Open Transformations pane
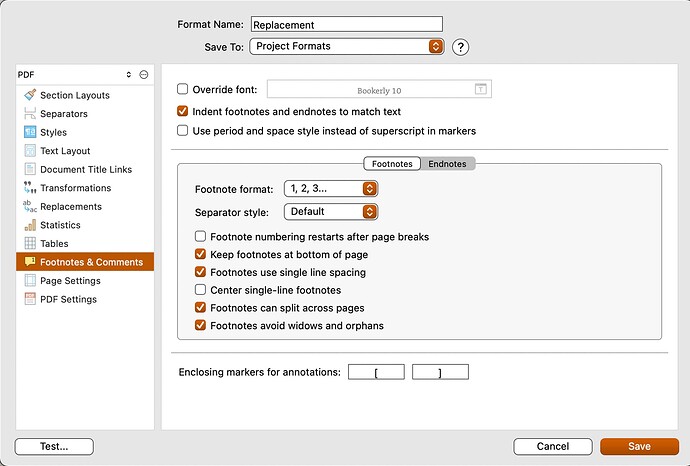 click(85, 188)
